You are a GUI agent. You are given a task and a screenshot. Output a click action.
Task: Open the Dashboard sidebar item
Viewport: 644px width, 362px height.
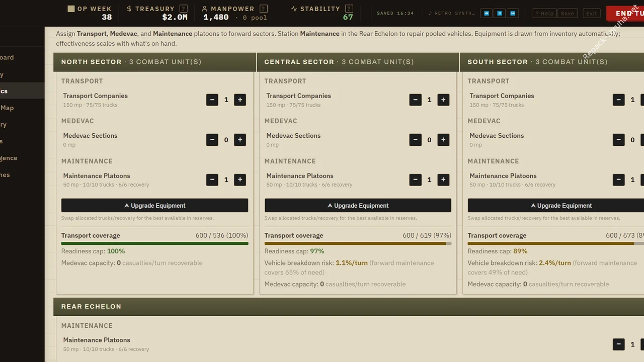pyautogui.click(x=22, y=57)
